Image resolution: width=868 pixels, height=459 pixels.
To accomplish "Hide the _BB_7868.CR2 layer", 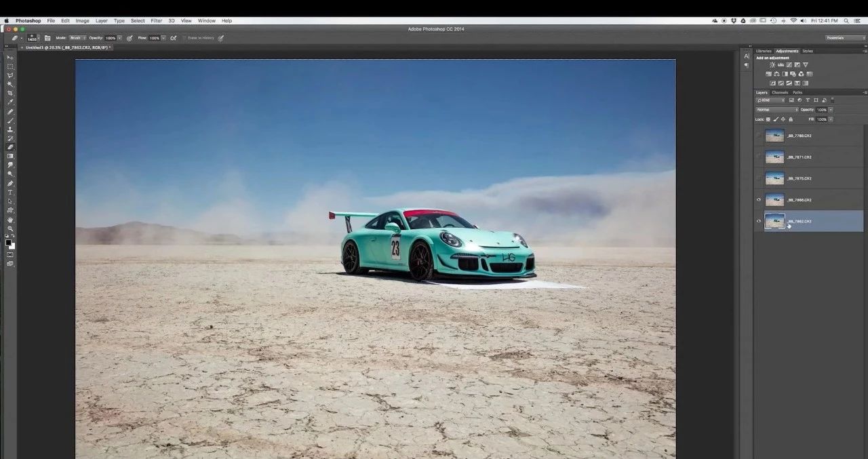I will click(x=759, y=200).
